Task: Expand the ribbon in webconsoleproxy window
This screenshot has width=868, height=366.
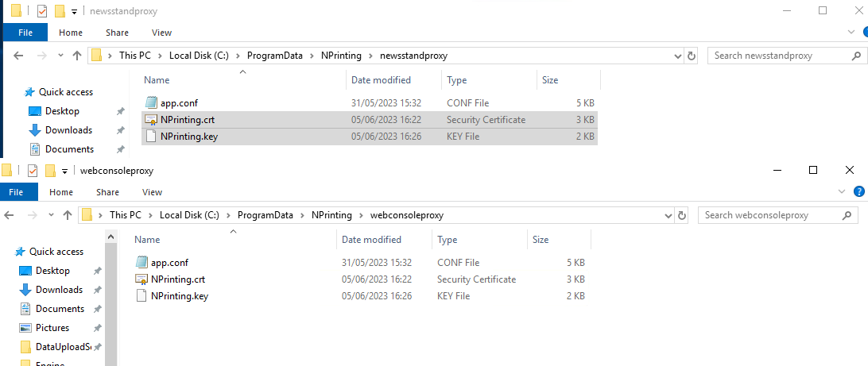Action: tap(842, 192)
